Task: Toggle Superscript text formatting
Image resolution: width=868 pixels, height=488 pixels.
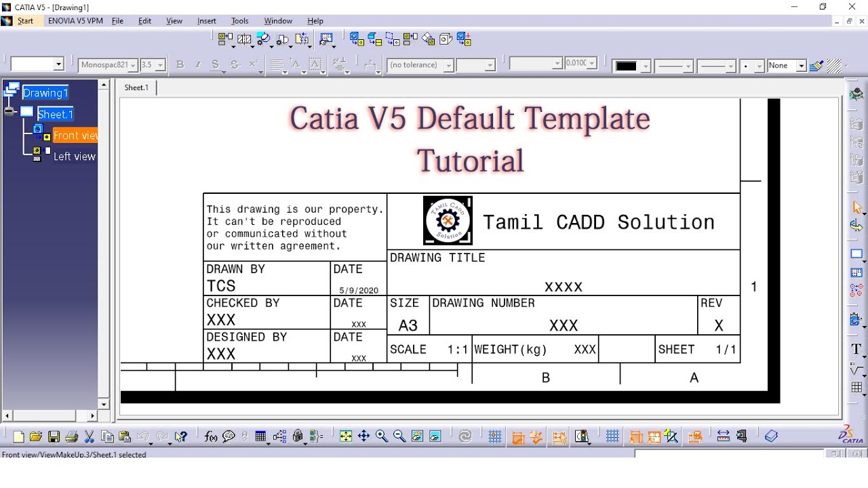Action: tap(254, 65)
